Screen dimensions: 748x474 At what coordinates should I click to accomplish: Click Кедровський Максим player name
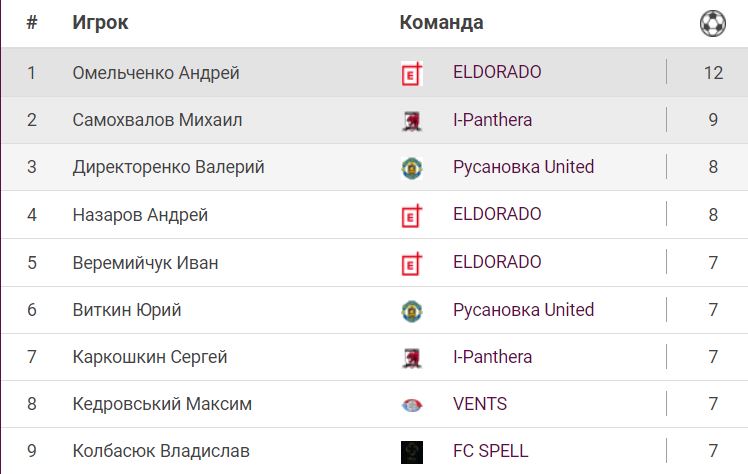pos(162,404)
